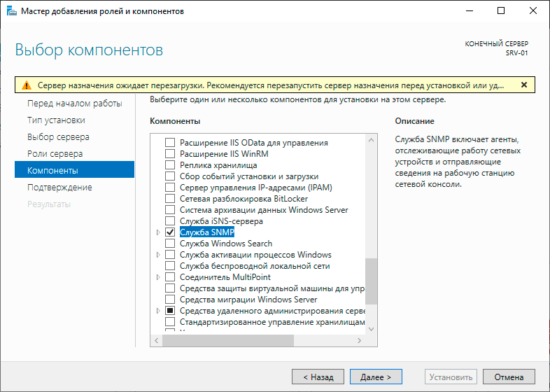Check the Служба Windows Search checkbox
This screenshot has width=550, height=392.
(169, 244)
